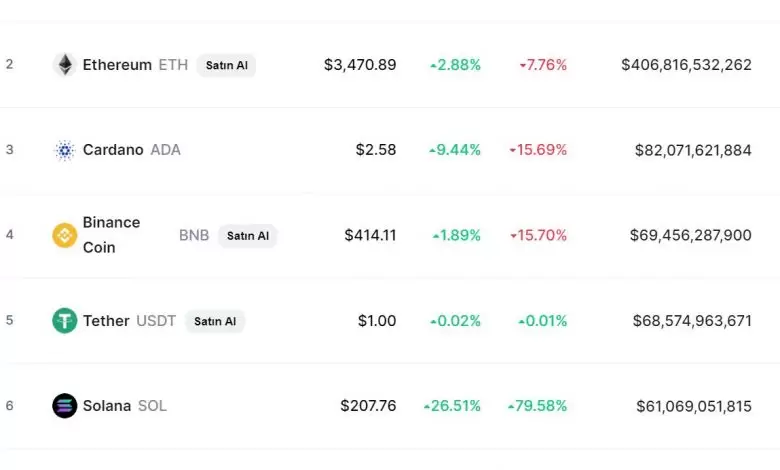Open the Binance Coin name link
Image resolution: width=780 pixels, height=470 pixels.
(111, 235)
